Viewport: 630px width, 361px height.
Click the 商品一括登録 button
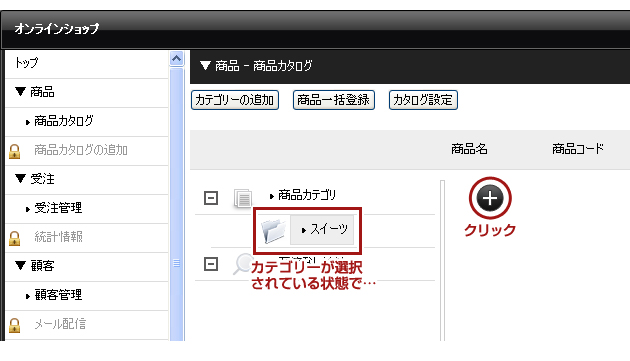coord(333,100)
